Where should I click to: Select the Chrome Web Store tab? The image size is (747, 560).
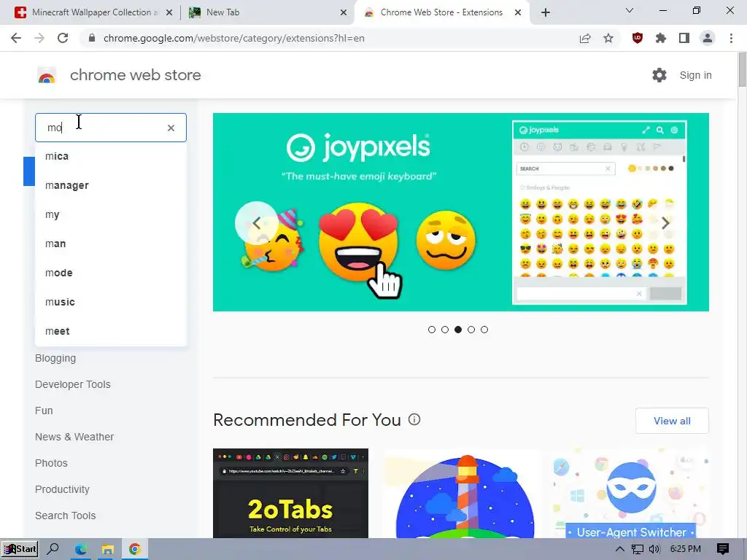pos(441,12)
